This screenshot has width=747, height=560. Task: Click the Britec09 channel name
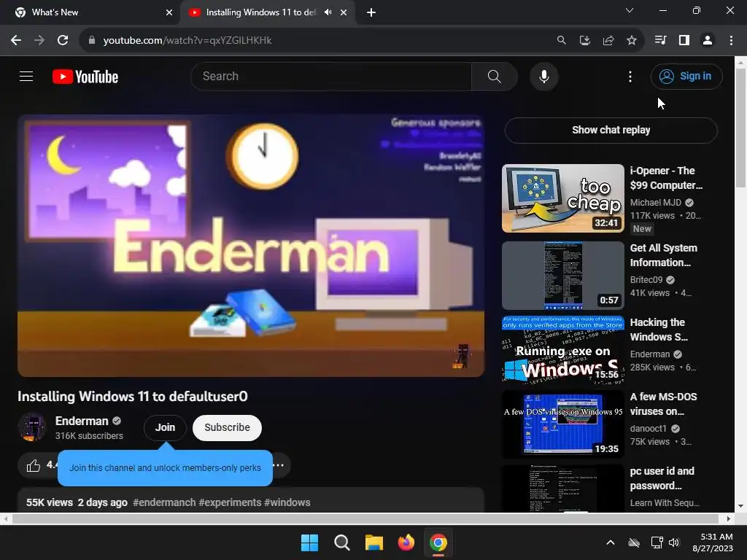[x=646, y=279]
